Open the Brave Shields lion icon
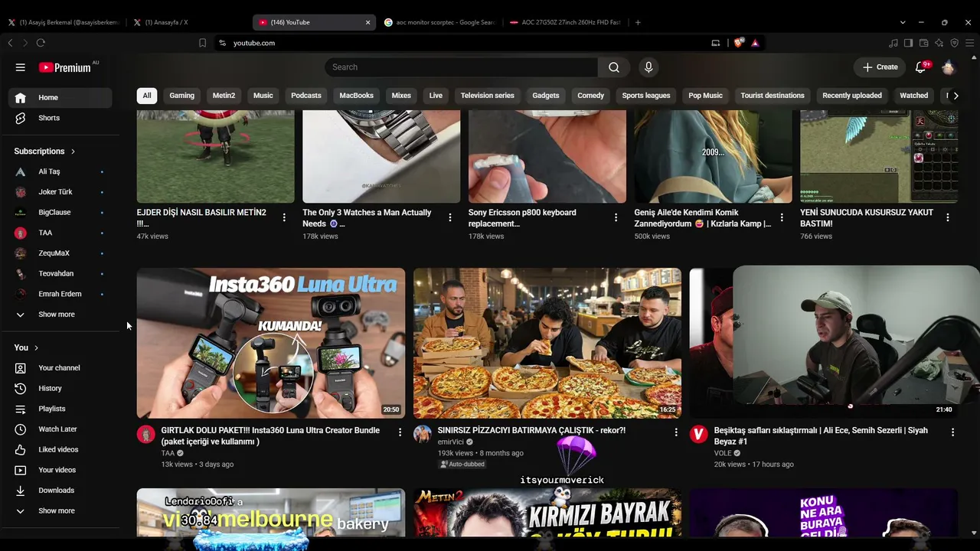This screenshot has width=980, height=551. (x=738, y=43)
